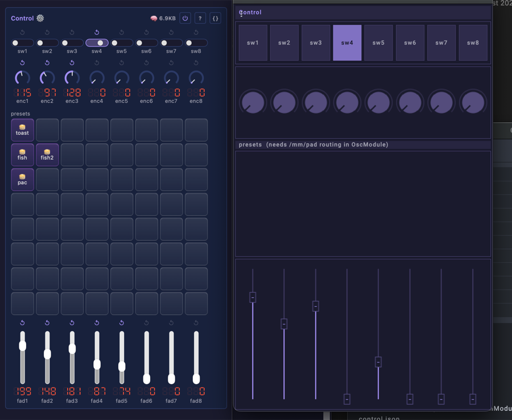Click the fifth vertical fader handle in right window
This screenshot has height=420, width=512.
pyautogui.click(x=378, y=362)
